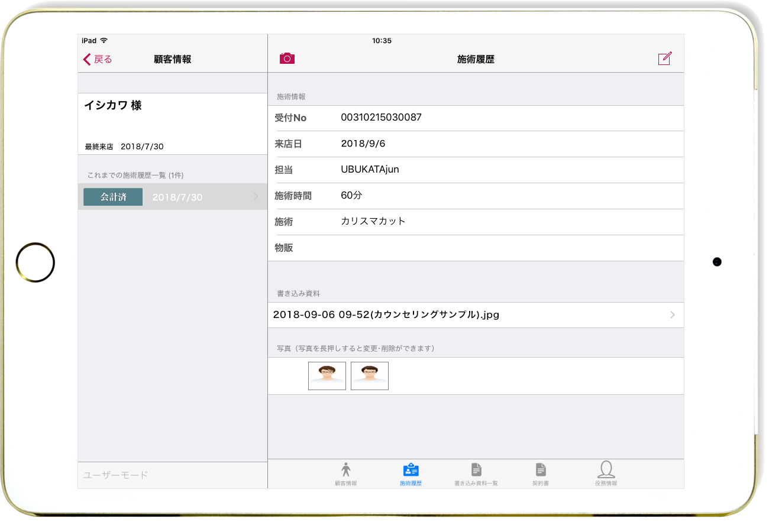Screen dimensions: 769x532
Task: Tap the camera icon in header
Action: pos(287,59)
